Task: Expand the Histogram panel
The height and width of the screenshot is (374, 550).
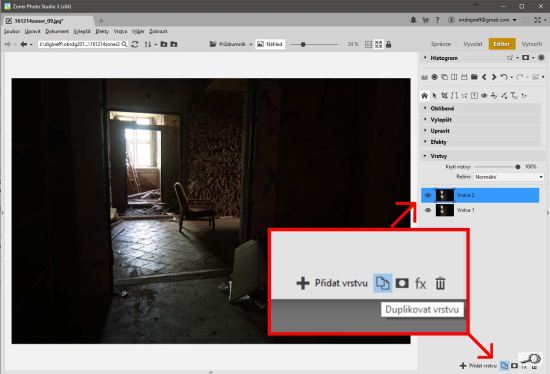Action: [x=443, y=58]
